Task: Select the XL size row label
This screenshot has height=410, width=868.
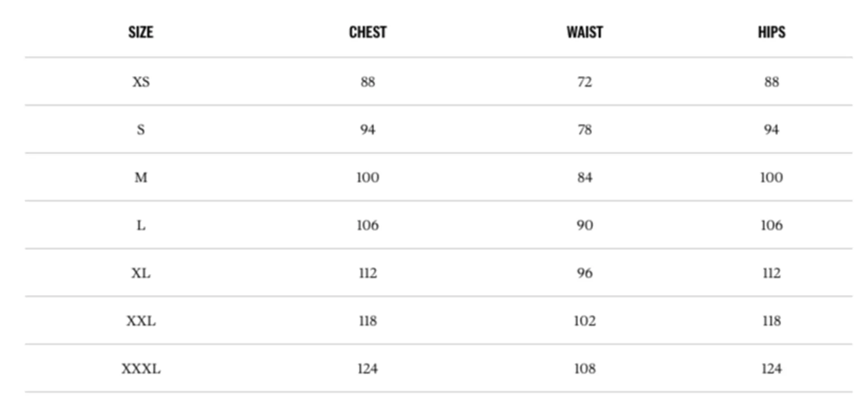Action: tap(141, 273)
